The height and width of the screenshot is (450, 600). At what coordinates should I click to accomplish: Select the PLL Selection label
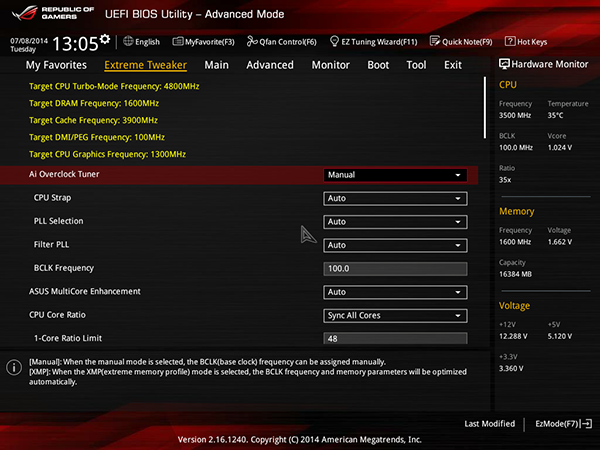(59, 221)
